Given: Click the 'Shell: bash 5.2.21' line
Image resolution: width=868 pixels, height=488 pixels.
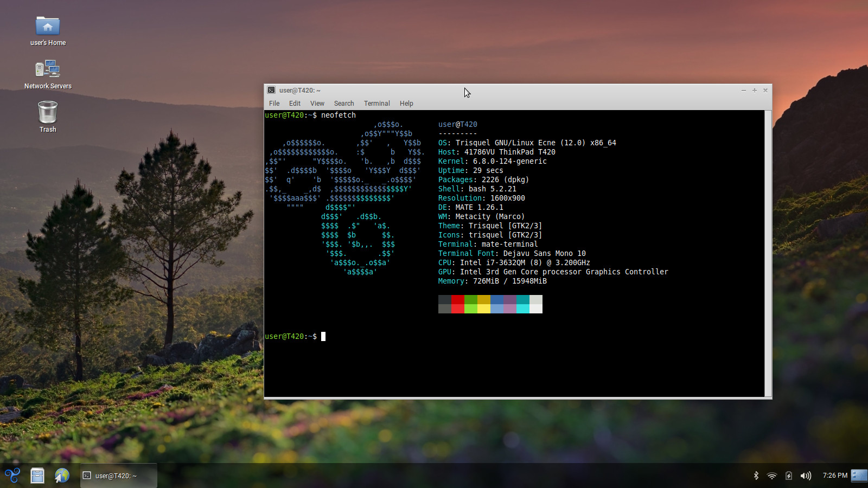Looking at the screenshot, I should [x=477, y=189].
